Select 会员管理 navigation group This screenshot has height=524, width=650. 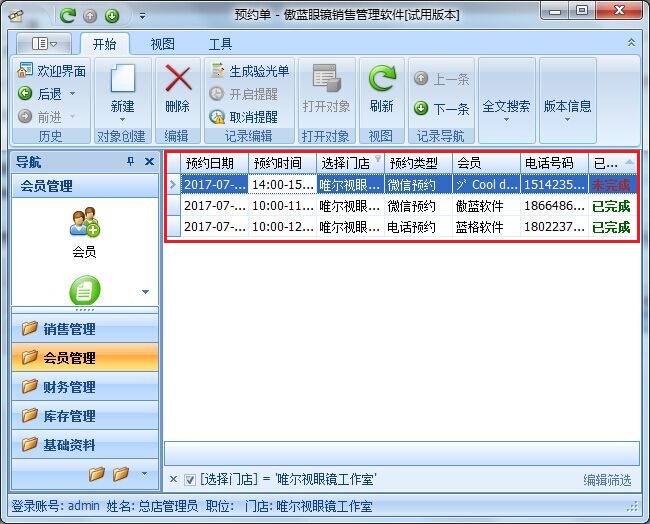coord(85,357)
